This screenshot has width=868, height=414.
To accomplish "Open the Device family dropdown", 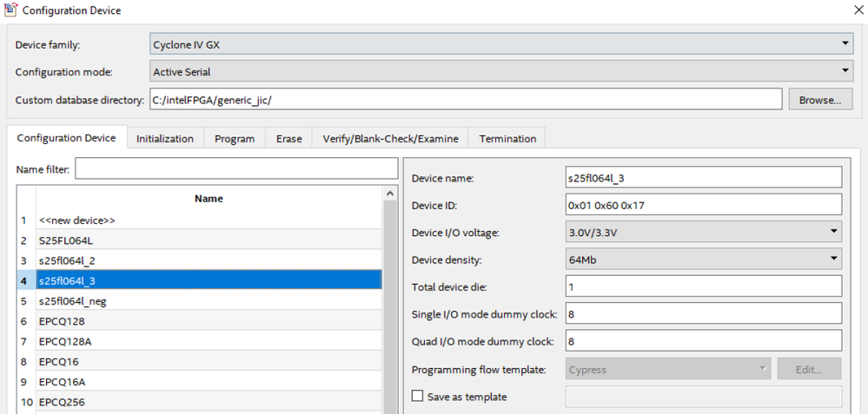I will coord(501,44).
